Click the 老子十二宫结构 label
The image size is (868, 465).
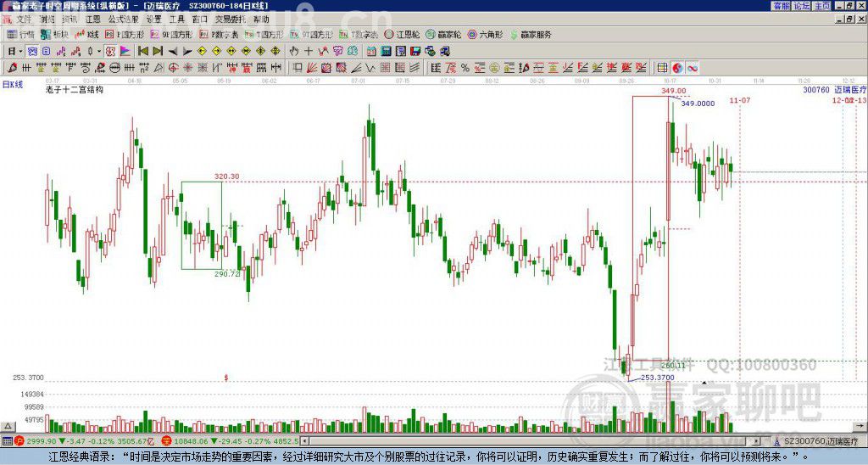point(75,89)
